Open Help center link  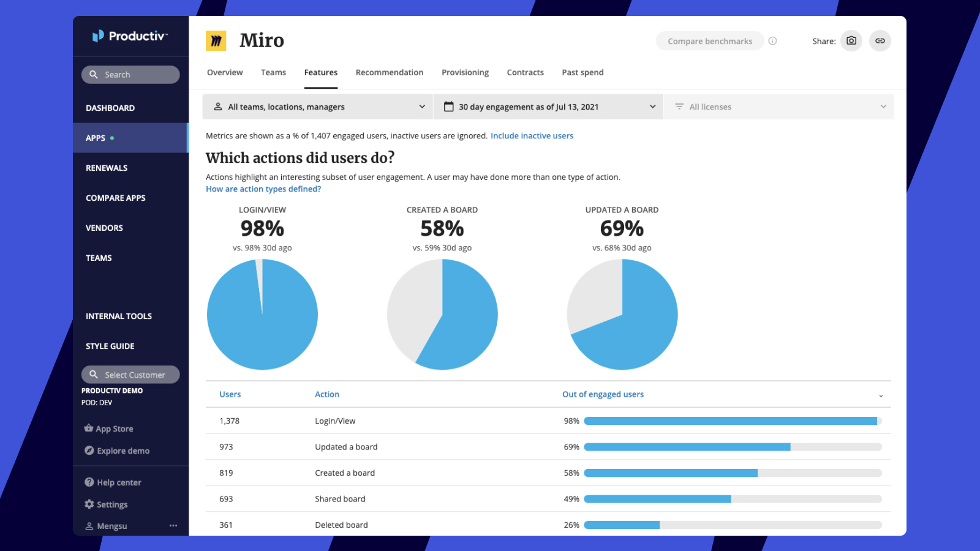119,482
